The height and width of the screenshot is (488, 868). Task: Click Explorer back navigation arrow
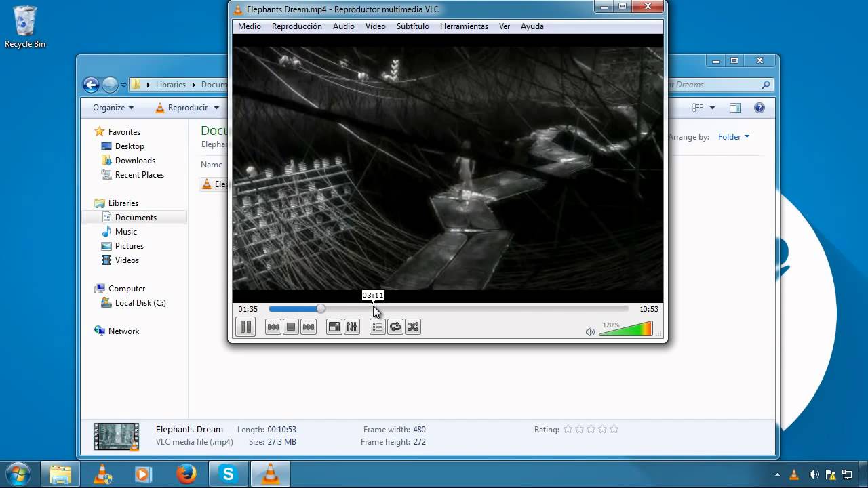pyautogui.click(x=91, y=85)
